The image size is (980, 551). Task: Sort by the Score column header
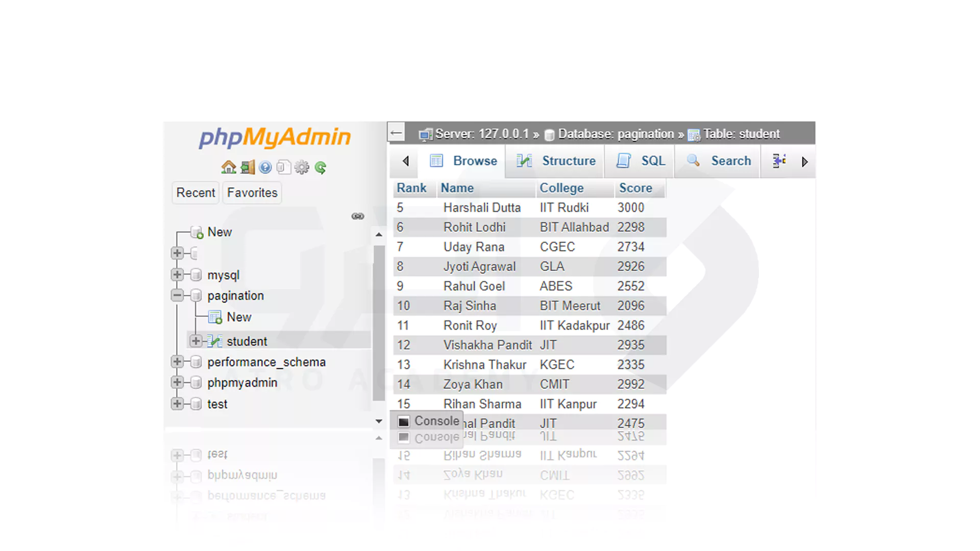[635, 188]
